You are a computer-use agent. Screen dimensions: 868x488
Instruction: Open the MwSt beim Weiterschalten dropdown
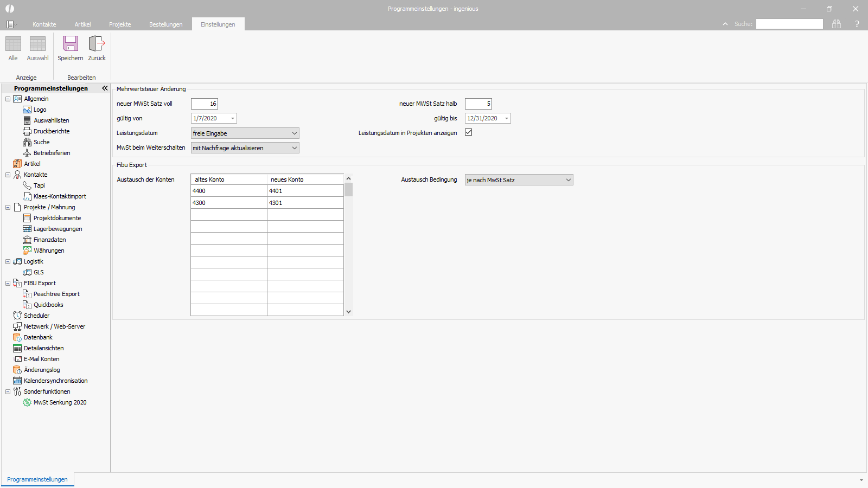click(x=245, y=148)
